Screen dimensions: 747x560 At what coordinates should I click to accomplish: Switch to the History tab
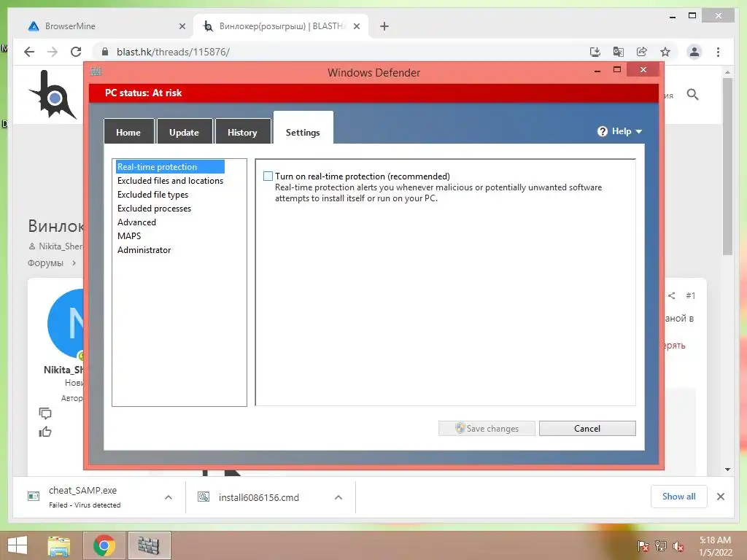242,132
